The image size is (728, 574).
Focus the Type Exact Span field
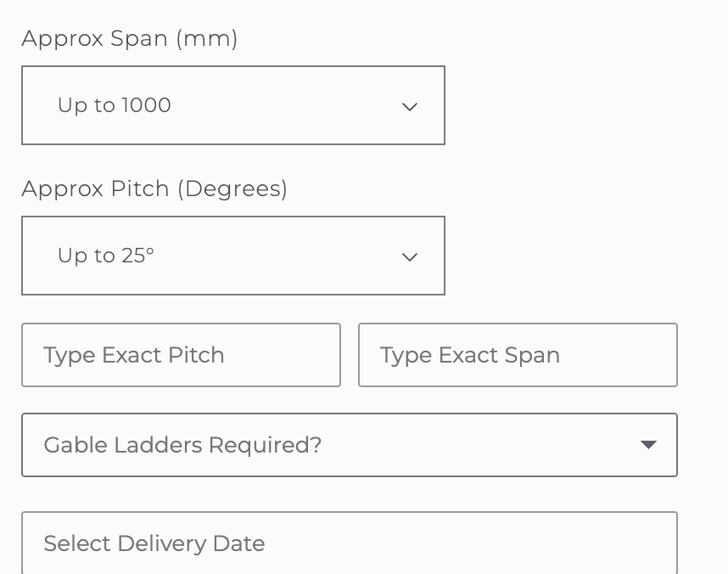[518, 355]
